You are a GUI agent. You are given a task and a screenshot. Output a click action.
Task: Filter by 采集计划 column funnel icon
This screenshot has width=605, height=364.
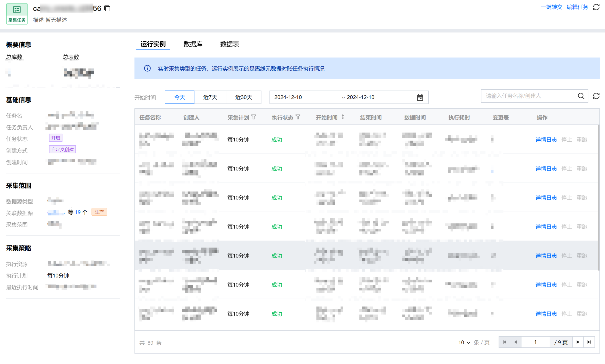pos(254,117)
